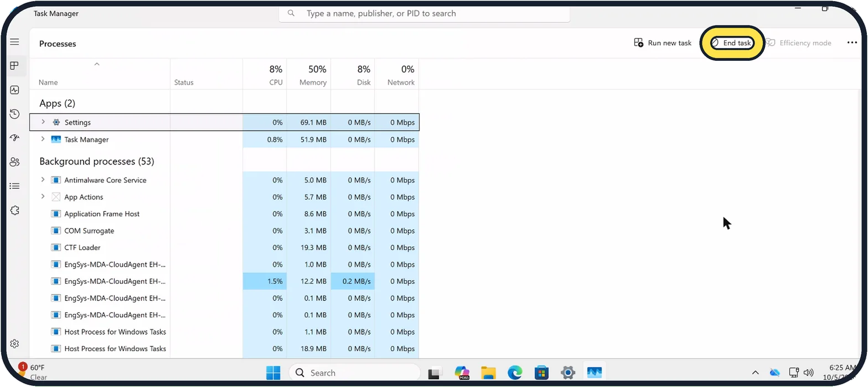This screenshot has width=868, height=387.
Task: Open the Services page from sidebar
Action: click(x=14, y=210)
